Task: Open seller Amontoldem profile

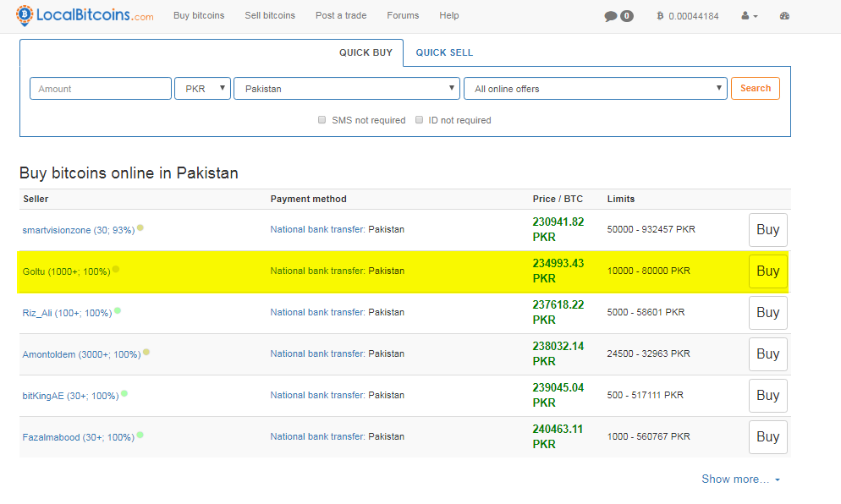Action: click(81, 354)
